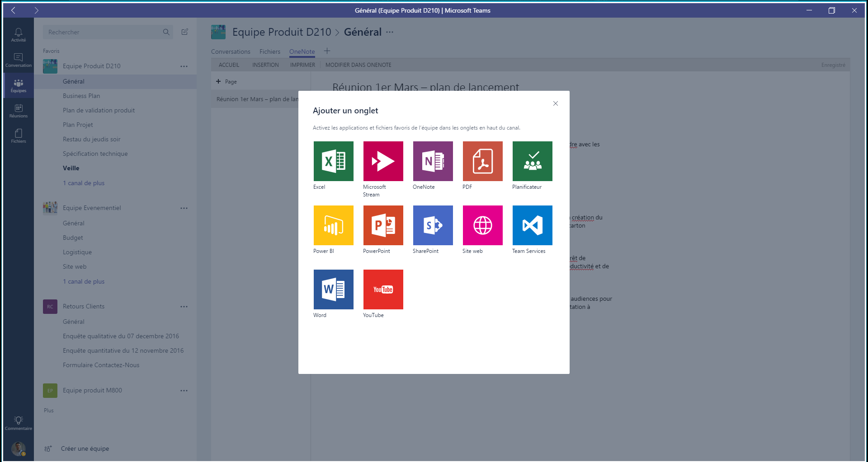868x462 pixels.
Task: Choose the PowerPoint app tile
Action: pyautogui.click(x=383, y=225)
